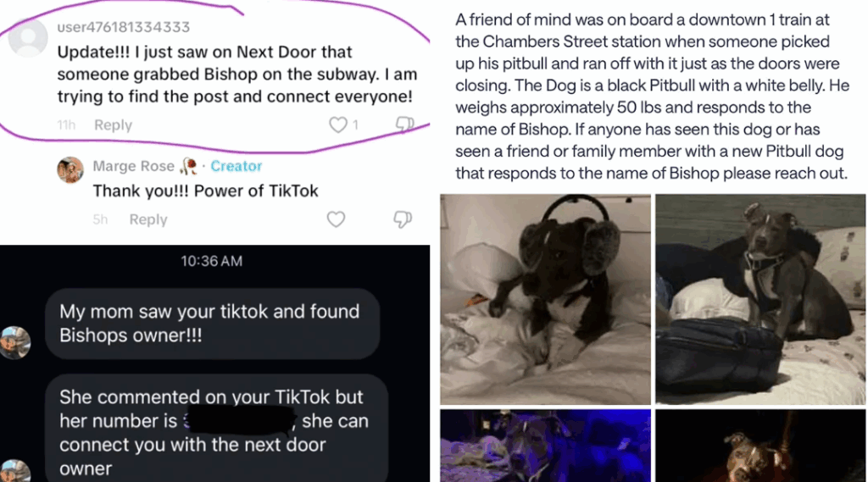The height and width of the screenshot is (482, 868).
Task: Open photo of dog wearing earmuffs
Action: [545, 299]
